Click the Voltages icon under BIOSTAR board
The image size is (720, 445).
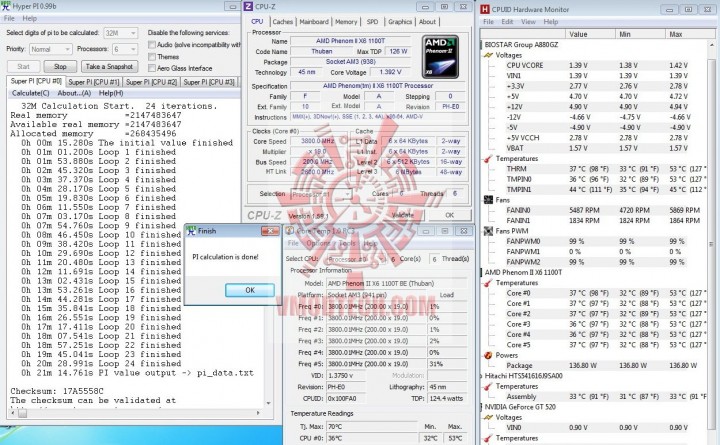[489, 55]
